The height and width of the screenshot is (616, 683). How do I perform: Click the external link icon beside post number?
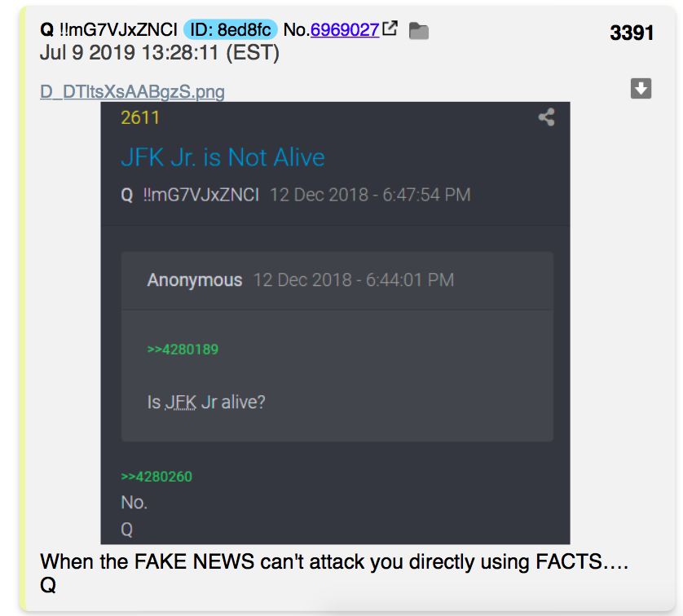pyautogui.click(x=390, y=29)
